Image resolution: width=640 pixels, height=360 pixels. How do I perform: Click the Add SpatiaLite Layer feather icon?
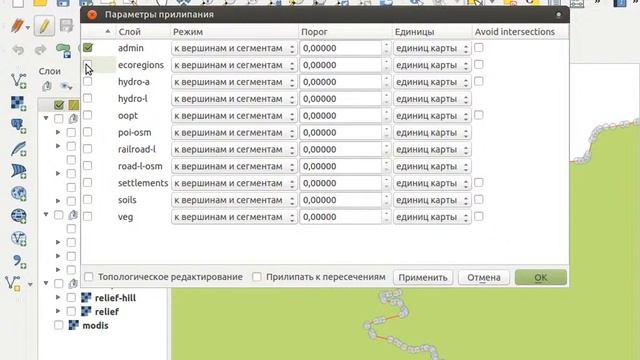(19, 148)
